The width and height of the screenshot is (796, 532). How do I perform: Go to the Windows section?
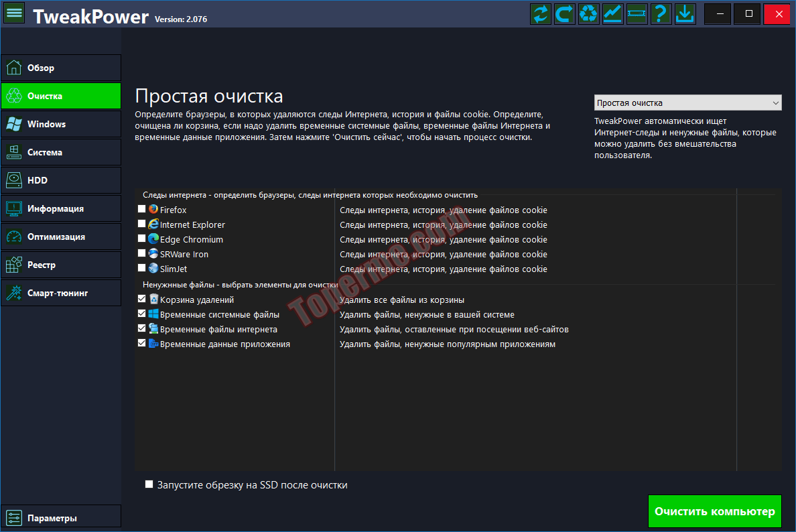coord(61,124)
